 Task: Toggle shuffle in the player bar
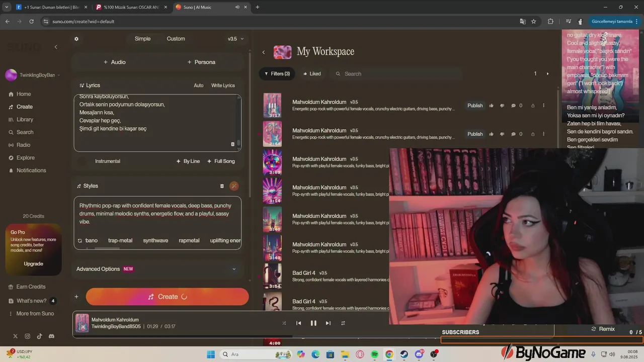coord(284,323)
